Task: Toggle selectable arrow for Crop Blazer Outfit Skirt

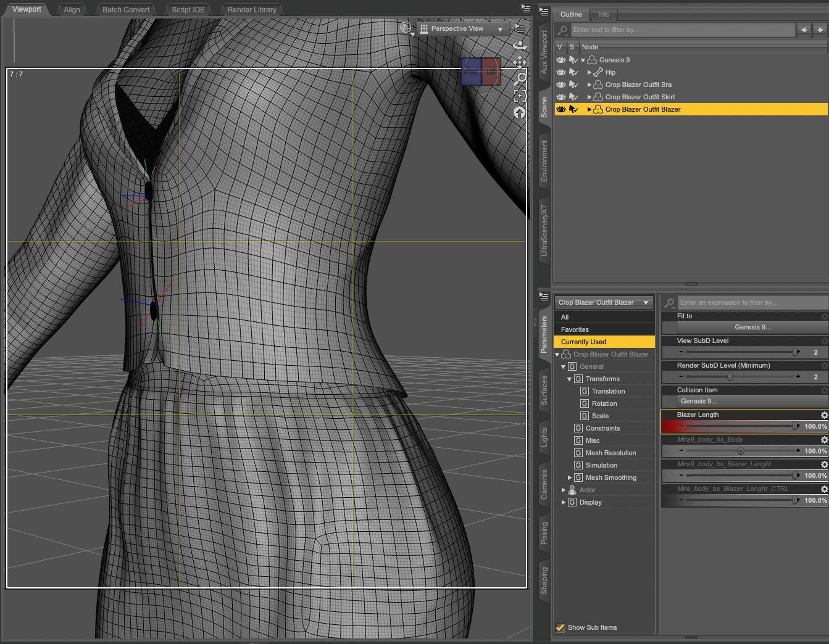Action: [x=573, y=97]
